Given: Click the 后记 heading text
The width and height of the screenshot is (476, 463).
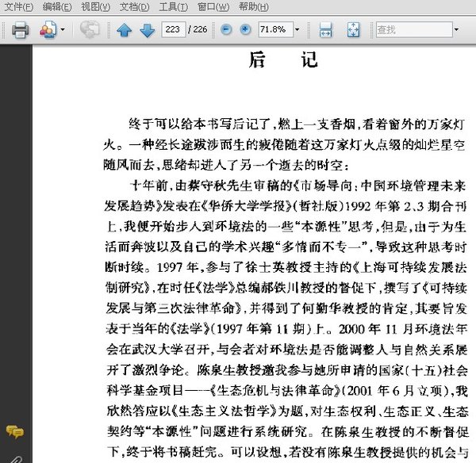Looking at the screenshot, I should point(283,59).
